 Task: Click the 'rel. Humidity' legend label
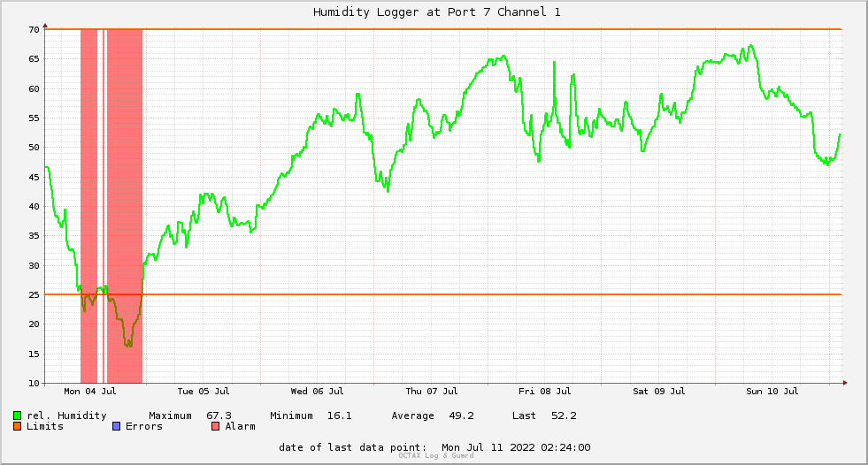[x=66, y=415]
